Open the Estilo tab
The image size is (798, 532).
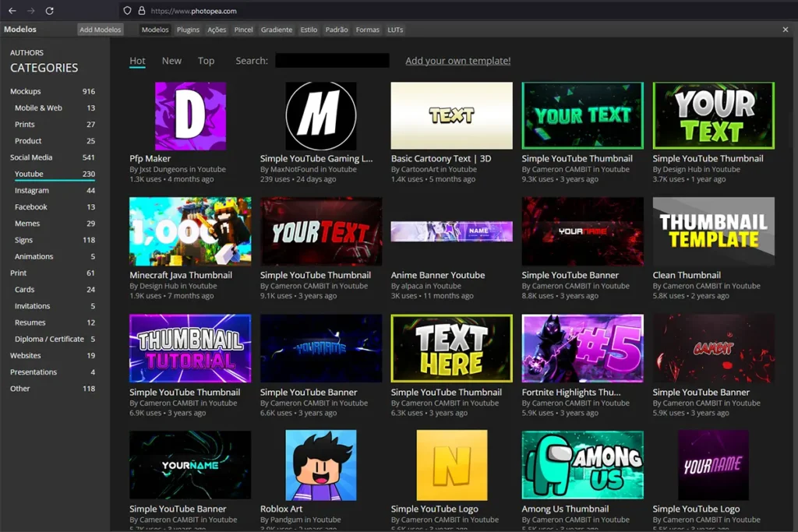click(309, 30)
